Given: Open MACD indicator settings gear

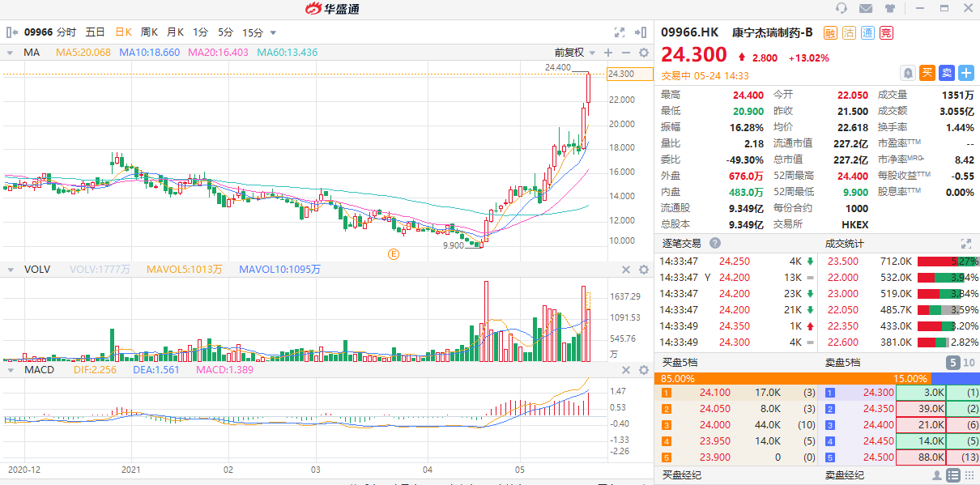Looking at the screenshot, I should coord(644,370).
